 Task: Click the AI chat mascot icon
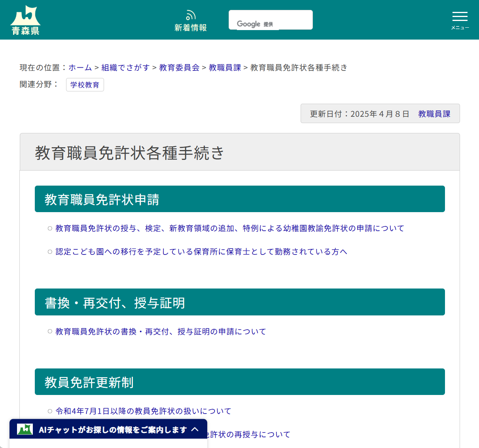pyautogui.click(x=24, y=429)
